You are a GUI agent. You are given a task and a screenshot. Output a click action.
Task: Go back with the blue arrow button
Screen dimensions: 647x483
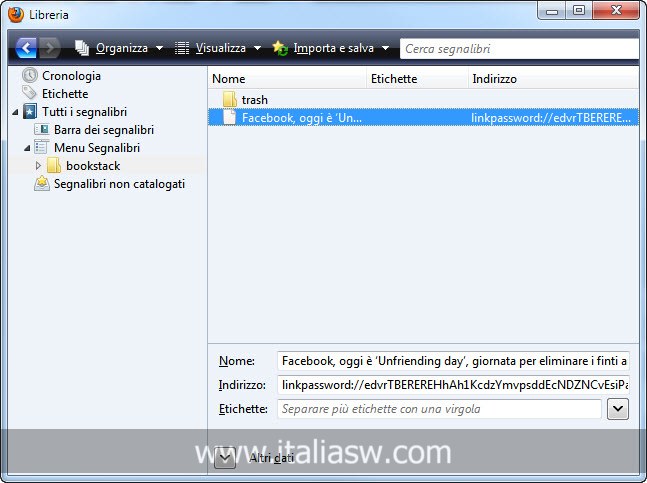point(26,48)
